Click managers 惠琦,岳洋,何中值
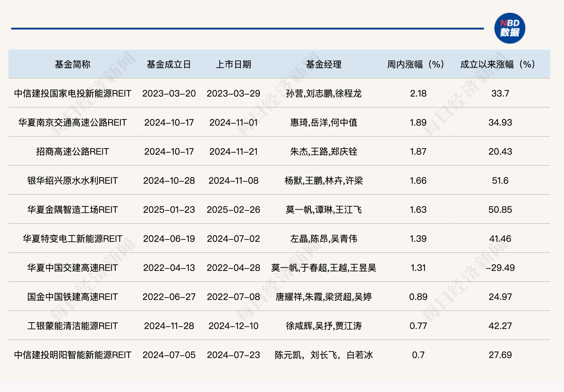The height and width of the screenshot is (392, 564). click(324, 122)
